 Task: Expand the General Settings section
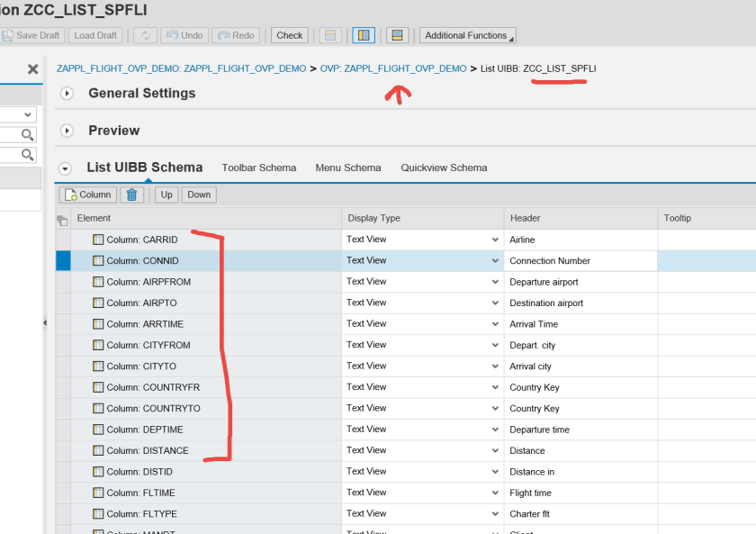point(66,94)
